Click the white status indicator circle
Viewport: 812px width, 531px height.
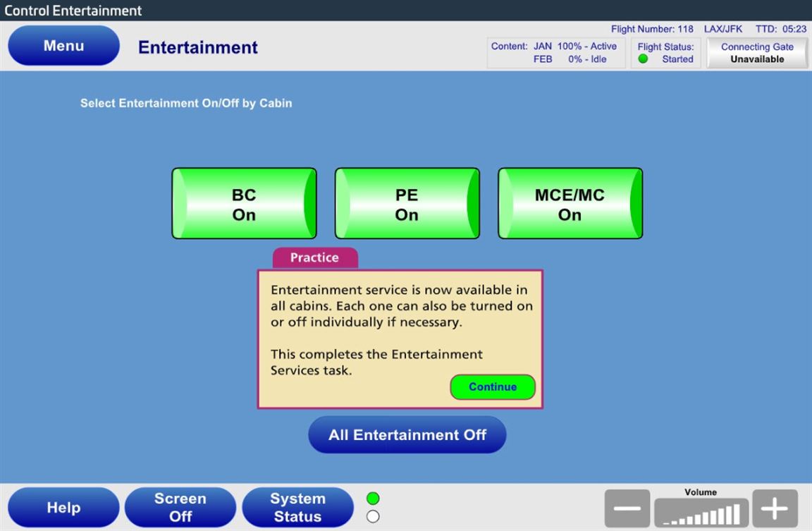[374, 516]
